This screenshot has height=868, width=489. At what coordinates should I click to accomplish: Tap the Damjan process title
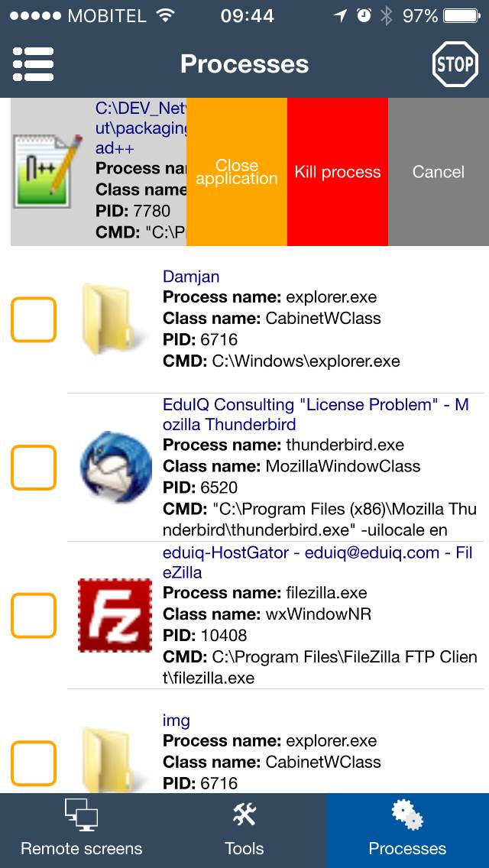coord(191,276)
